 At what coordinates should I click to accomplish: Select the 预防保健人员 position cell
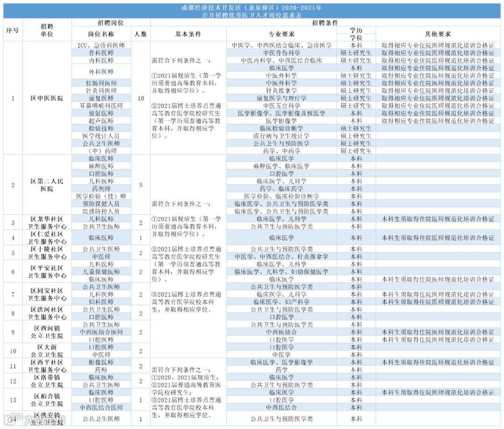coord(101,204)
